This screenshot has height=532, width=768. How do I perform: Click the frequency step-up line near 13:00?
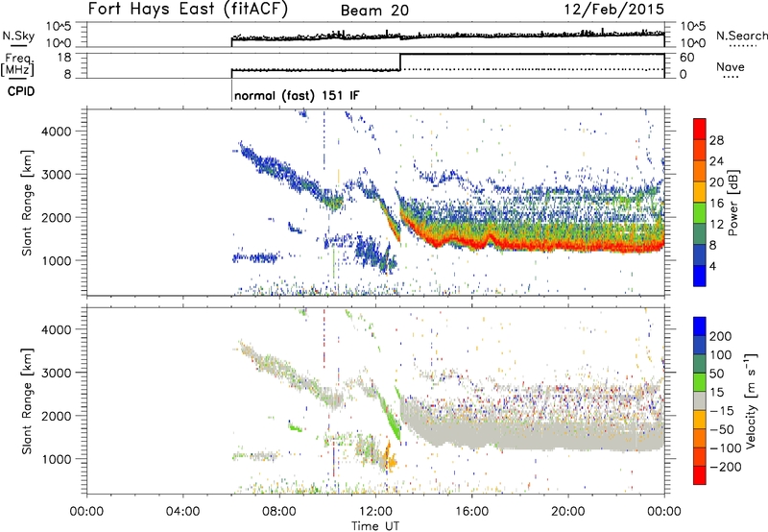[x=400, y=62]
